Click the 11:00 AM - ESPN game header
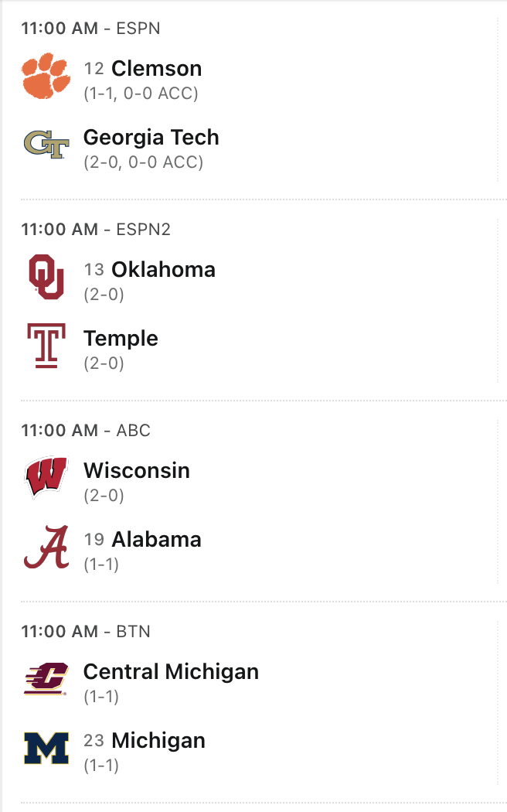 coord(90,29)
